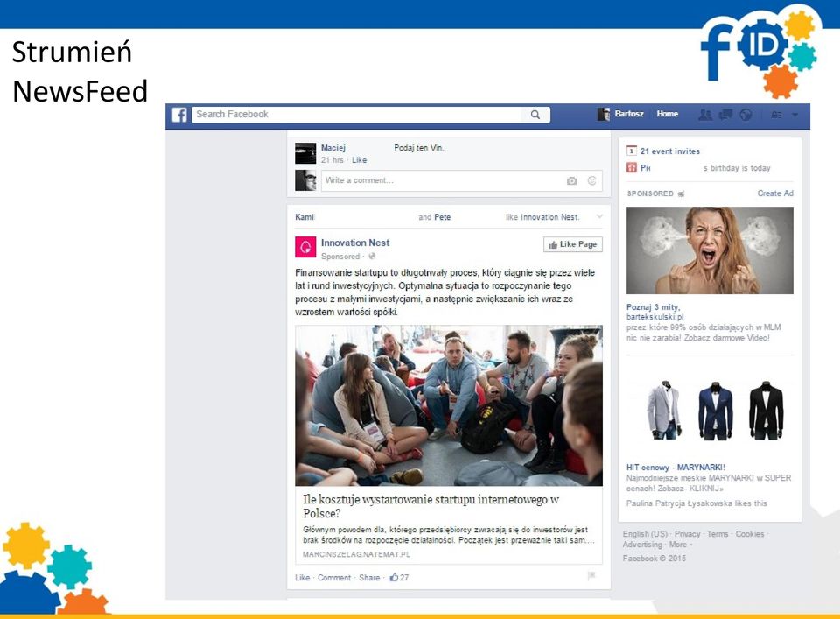Expand the header account dropdown arrow
Image resolution: width=840 pixels, height=619 pixels.
(x=795, y=115)
